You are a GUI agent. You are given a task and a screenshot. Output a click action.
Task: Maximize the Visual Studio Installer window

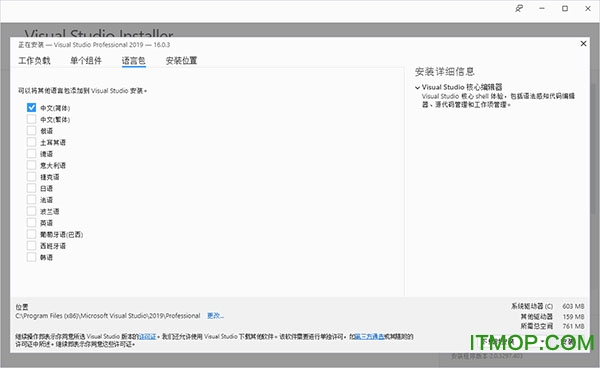click(565, 8)
